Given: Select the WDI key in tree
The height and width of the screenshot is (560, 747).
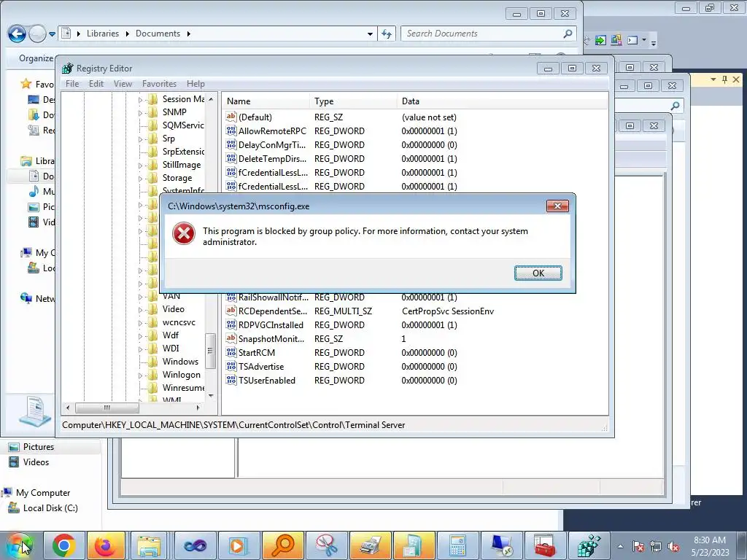Looking at the screenshot, I should tap(171, 348).
